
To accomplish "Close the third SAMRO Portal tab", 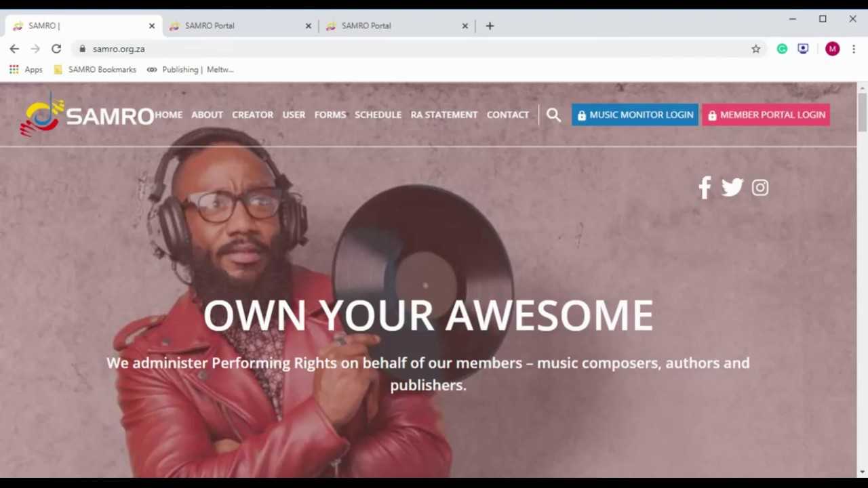I will [x=465, y=26].
